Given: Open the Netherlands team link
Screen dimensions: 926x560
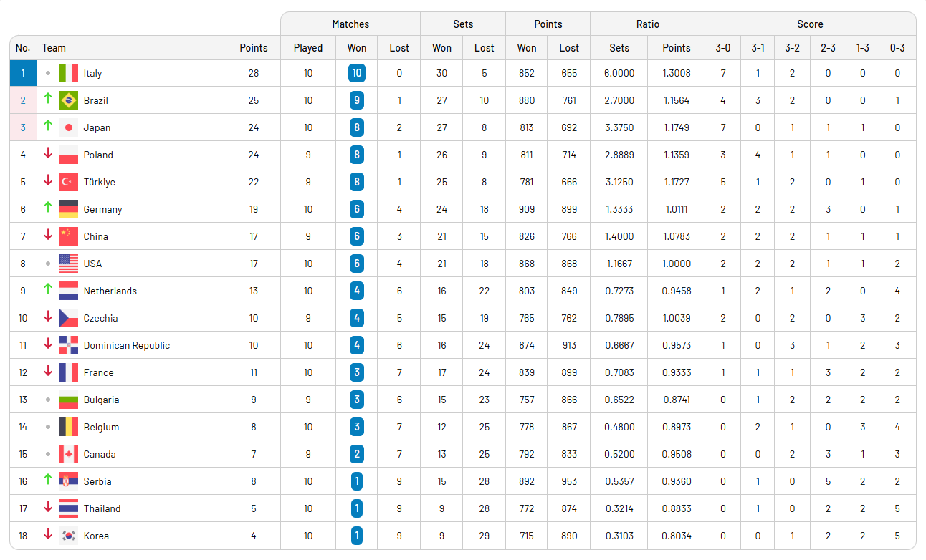Looking at the screenshot, I should [x=110, y=291].
